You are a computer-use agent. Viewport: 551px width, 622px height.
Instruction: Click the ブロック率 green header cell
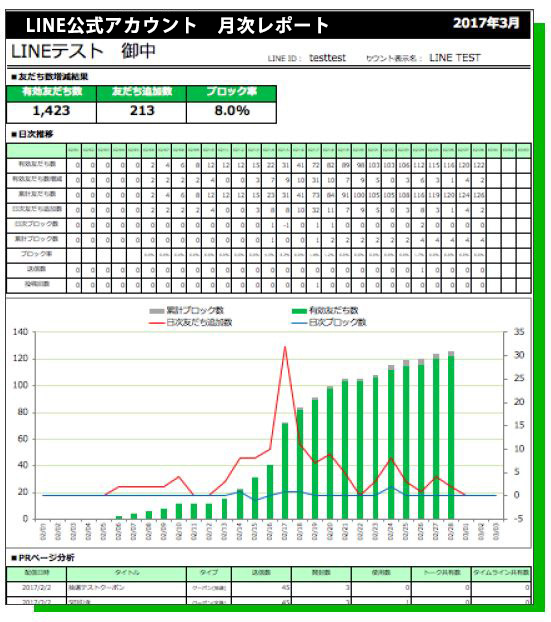point(232,93)
